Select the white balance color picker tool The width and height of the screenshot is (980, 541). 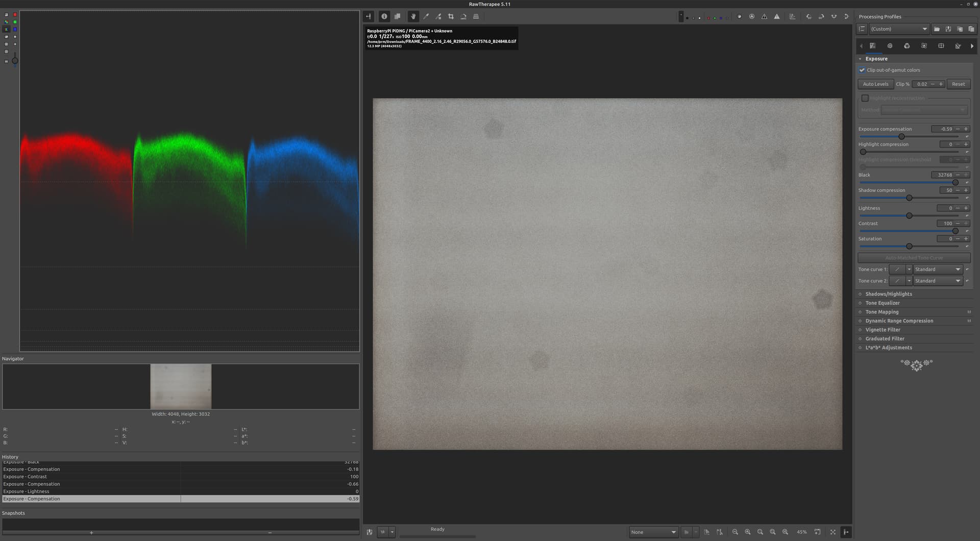(426, 16)
